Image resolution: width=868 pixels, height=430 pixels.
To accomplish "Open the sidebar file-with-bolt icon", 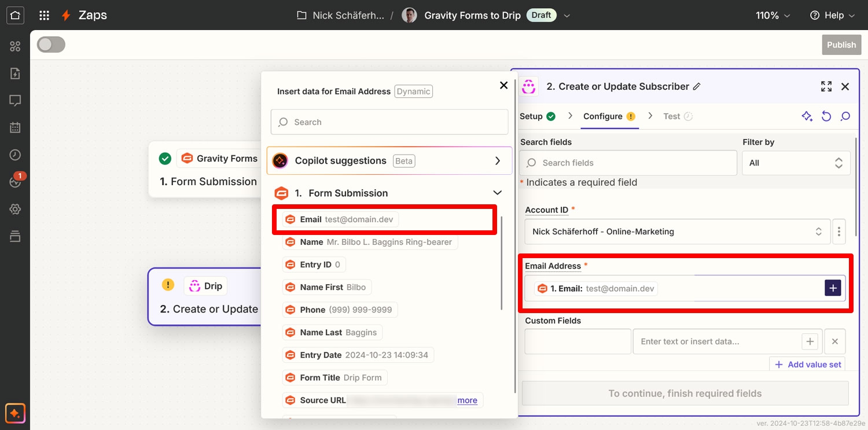I will coord(15,73).
